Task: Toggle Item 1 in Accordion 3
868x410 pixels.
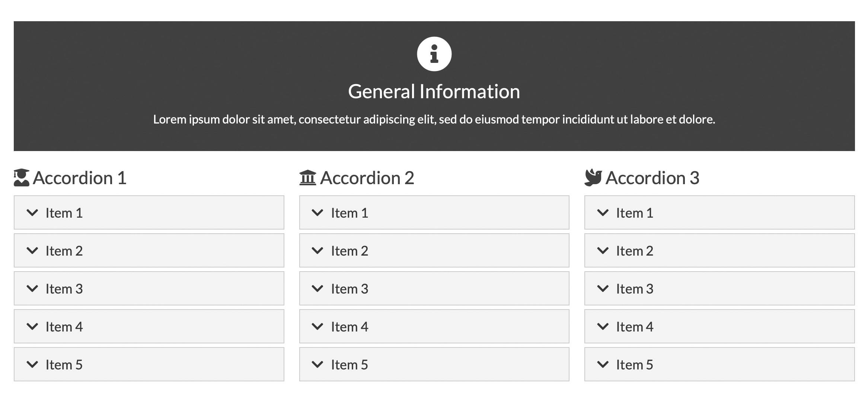Action: pyautogui.click(x=719, y=213)
